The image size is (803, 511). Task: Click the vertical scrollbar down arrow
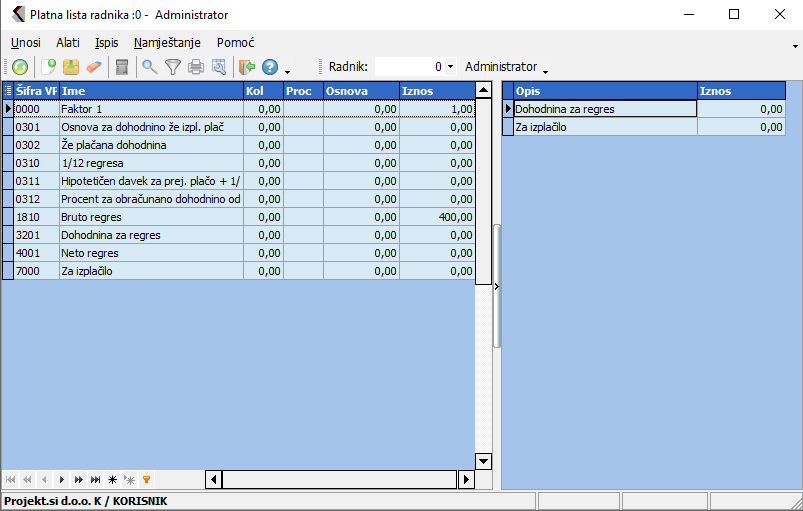pos(484,461)
